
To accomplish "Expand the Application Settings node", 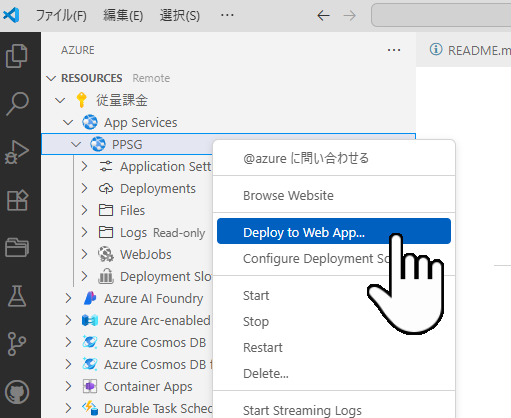I will [x=85, y=166].
